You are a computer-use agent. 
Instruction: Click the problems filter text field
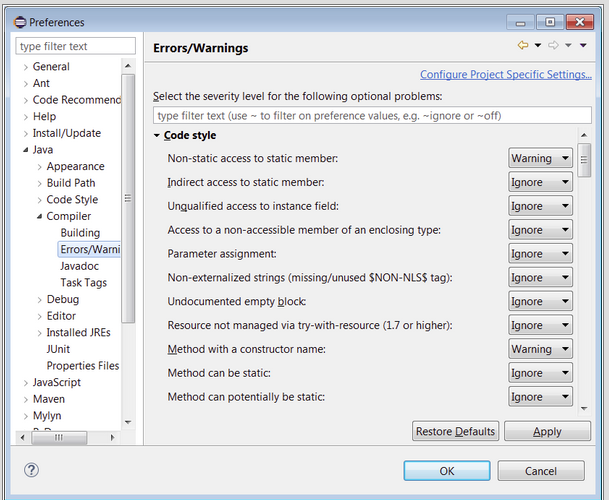point(371,116)
